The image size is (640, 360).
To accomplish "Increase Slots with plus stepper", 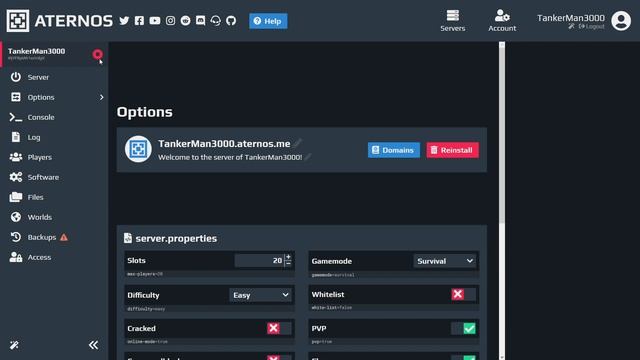I will 288,257.
